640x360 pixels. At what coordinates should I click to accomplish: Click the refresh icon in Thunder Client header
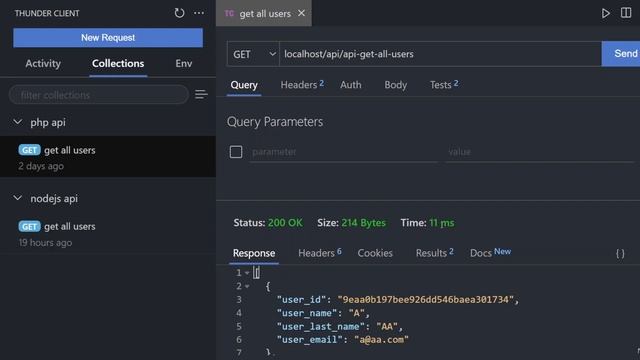click(179, 13)
